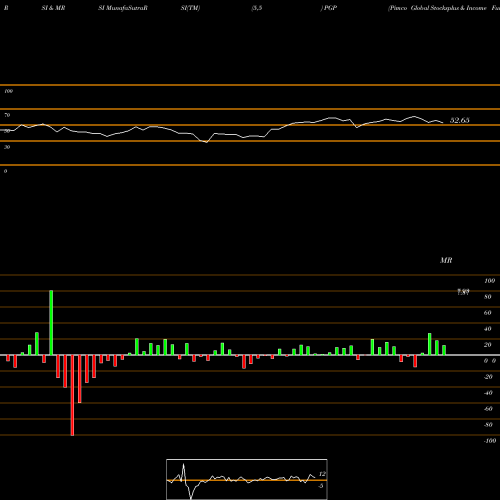Click the MR axis label -40
The width and height of the screenshot is (500, 500).
488,393
